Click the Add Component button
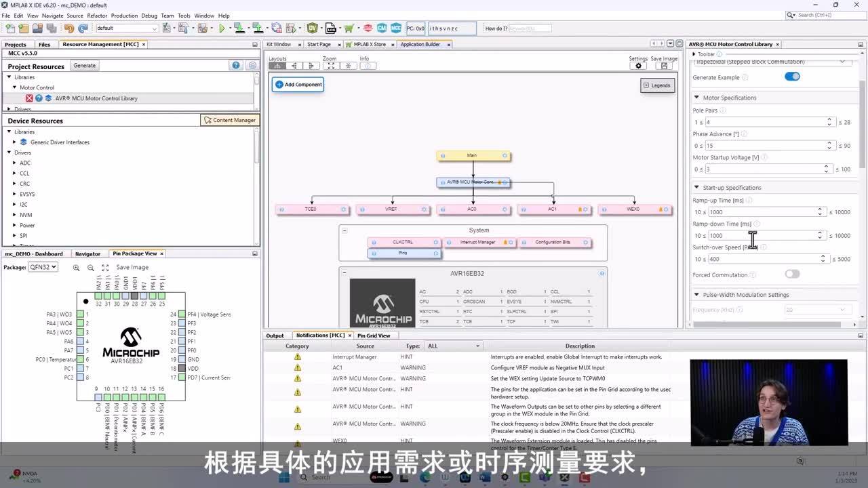The height and width of the screenshot is (488, 868). coord(298,85)
